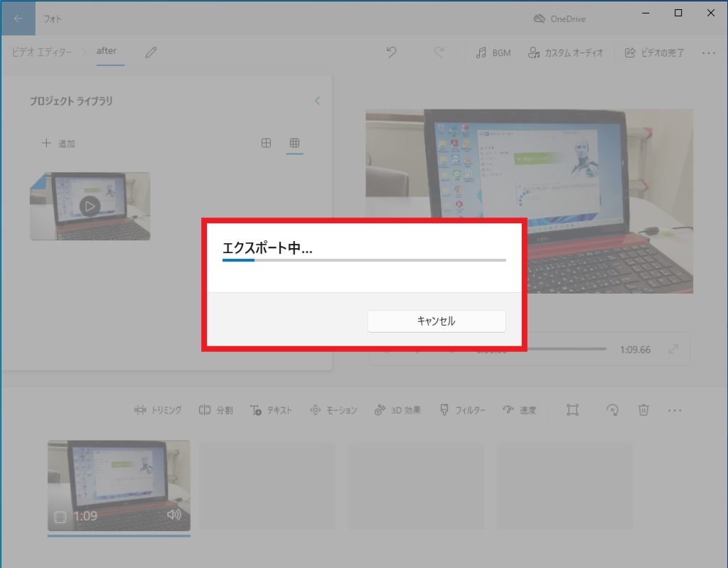Screen dimensions: 728x568
Task: Adjust clip playback with the 速度 tool
Action: (x=519, y=410)
